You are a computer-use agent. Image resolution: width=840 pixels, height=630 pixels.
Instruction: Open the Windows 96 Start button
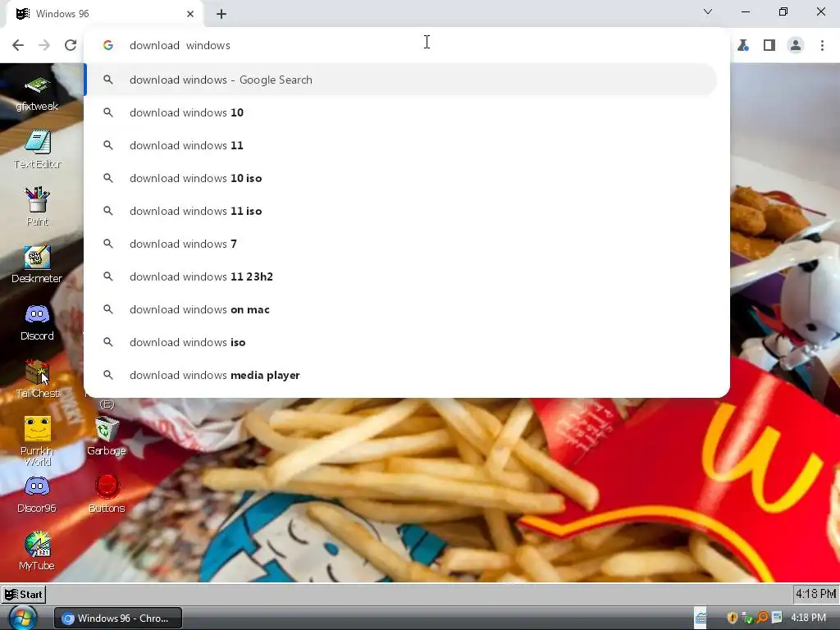pyautogui.click(x=24, y=594)
